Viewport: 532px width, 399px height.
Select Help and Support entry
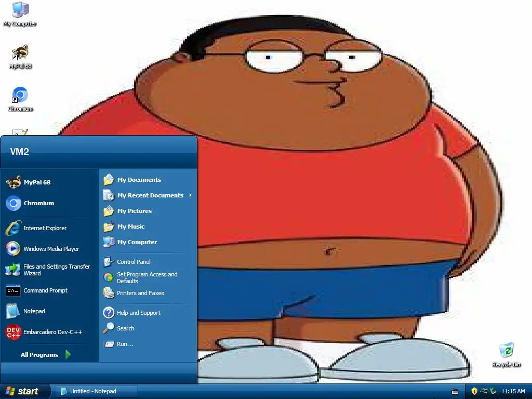pos(148,313)
